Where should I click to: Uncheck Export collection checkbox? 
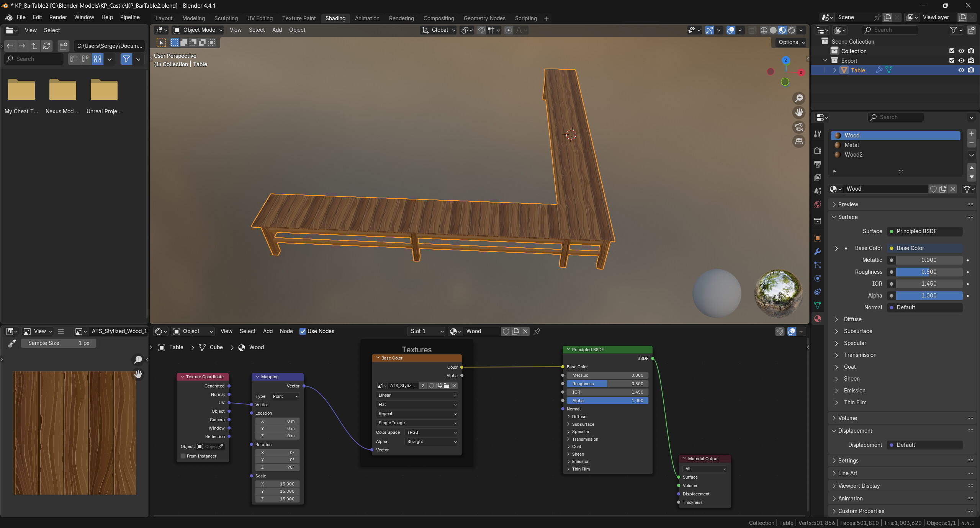tap(952, 60)
